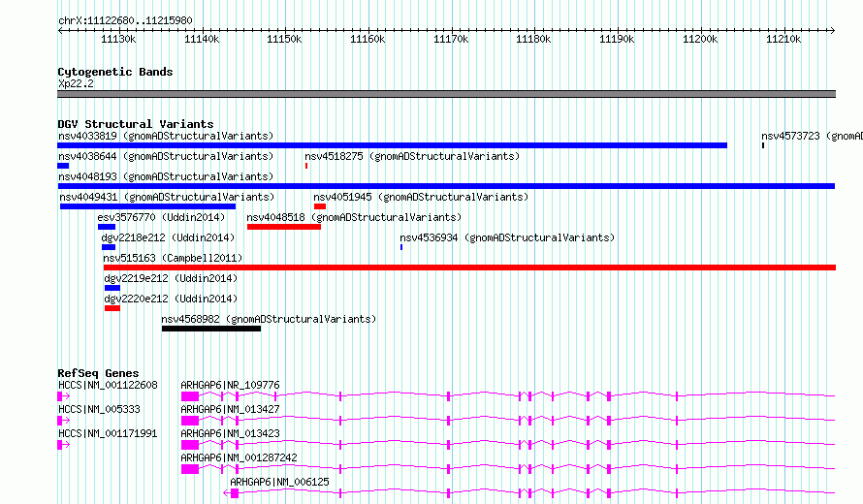Click the blue dgv2218e212 bar

(109, 247)
